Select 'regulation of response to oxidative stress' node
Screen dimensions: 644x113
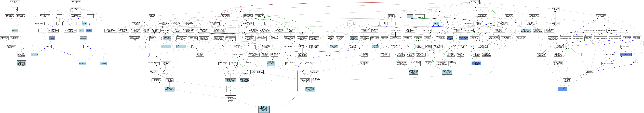pos(354,38)
